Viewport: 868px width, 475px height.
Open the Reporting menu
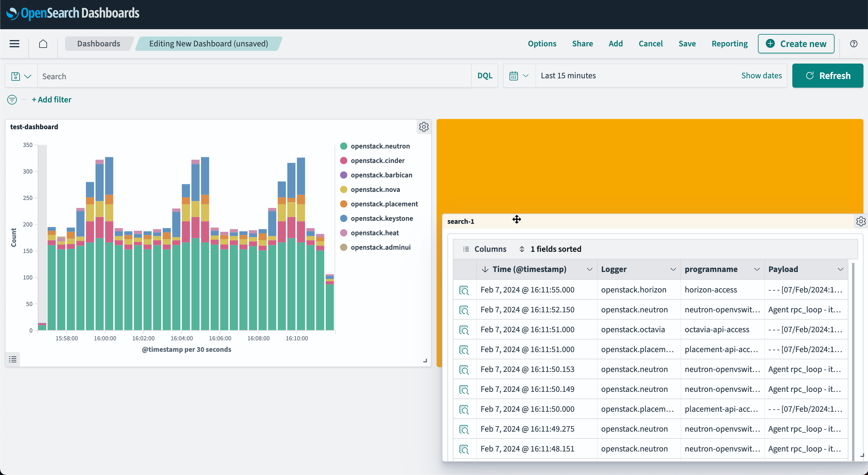(x=729, y=44)
